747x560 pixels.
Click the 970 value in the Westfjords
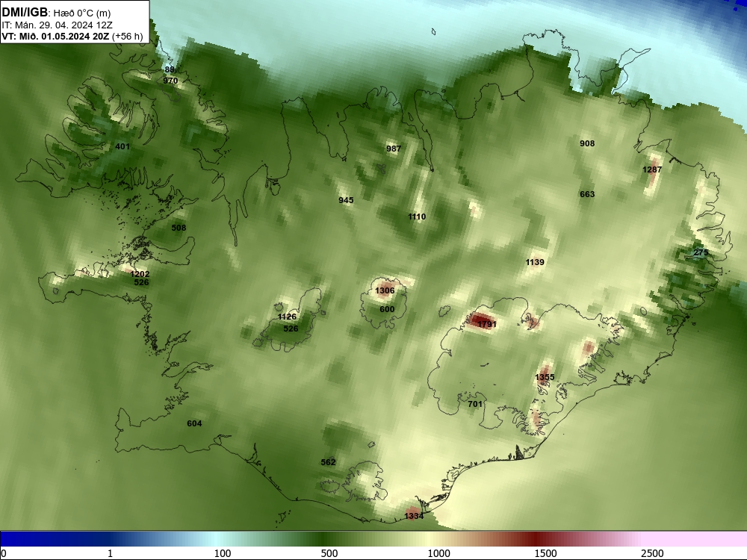tap(170, 81)
